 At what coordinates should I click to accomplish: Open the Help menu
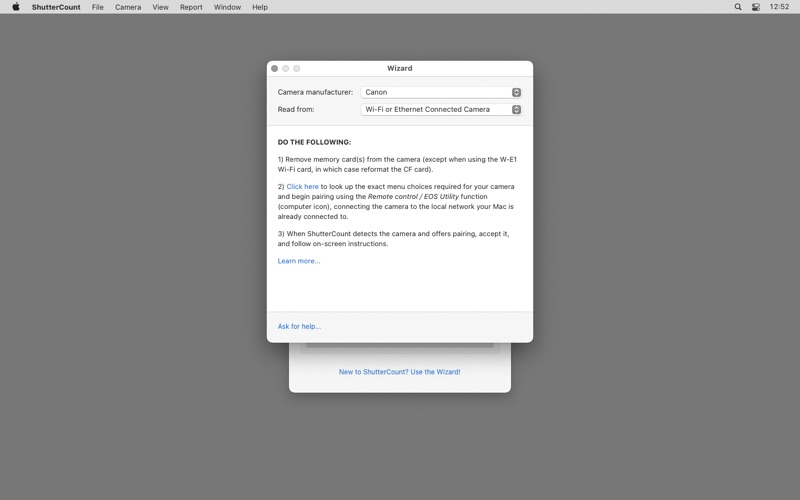tap(260, 7)
